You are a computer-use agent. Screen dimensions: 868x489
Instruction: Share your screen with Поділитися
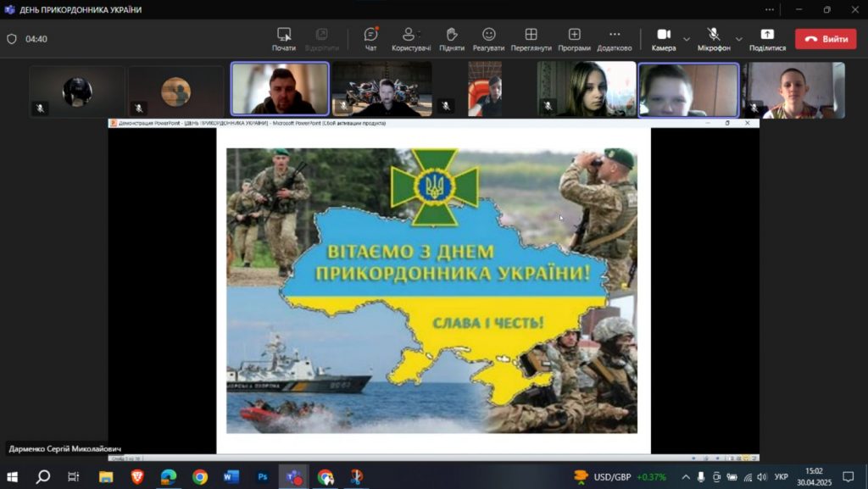[x=767, y=39]
